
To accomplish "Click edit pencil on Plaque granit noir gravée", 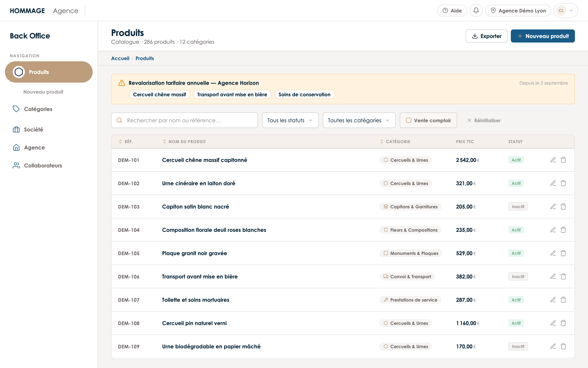I will click(553, 253).
